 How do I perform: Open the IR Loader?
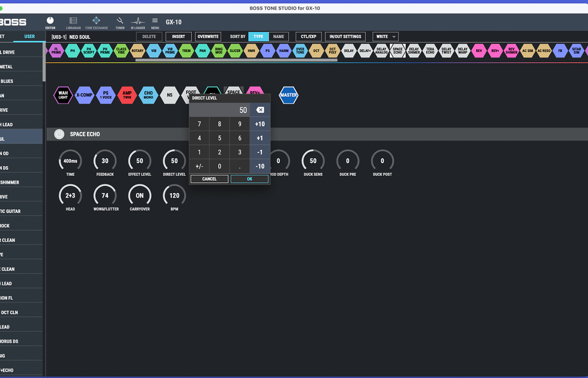tap(138, 23)
